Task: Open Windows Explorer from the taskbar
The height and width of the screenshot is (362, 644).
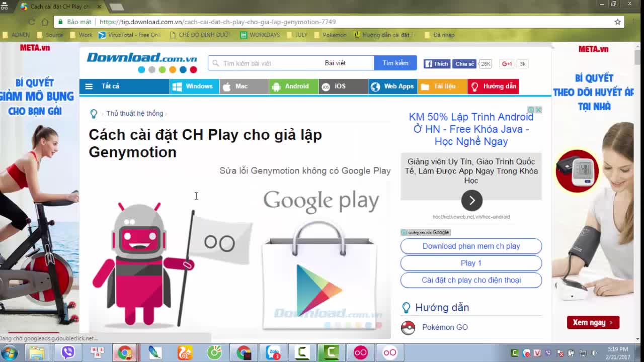Action: click(x=37, y=353)
